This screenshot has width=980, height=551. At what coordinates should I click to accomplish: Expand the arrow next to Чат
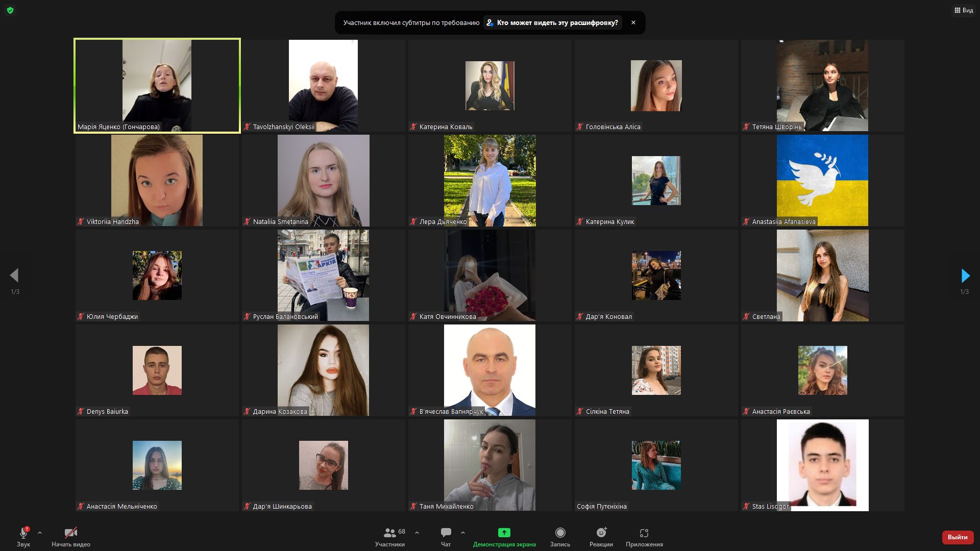coord(463,533)
